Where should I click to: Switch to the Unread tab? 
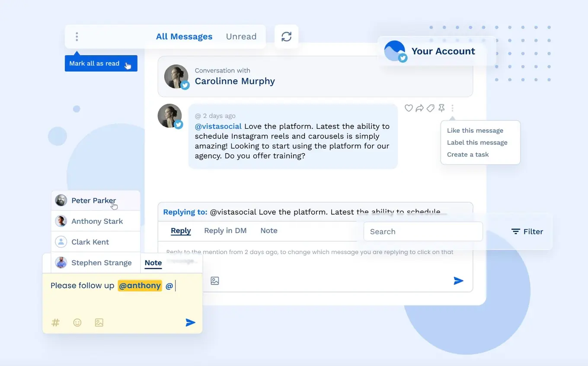241,37
